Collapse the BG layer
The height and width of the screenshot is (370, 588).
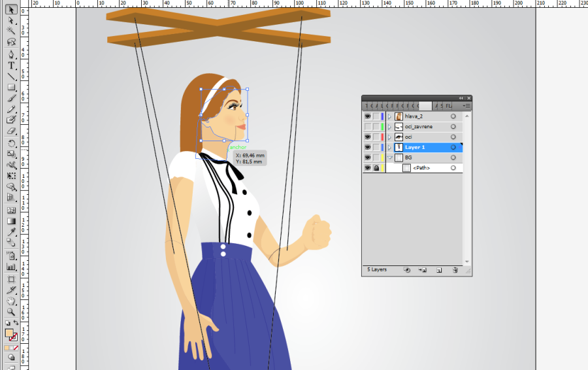(x=389, y=158)
